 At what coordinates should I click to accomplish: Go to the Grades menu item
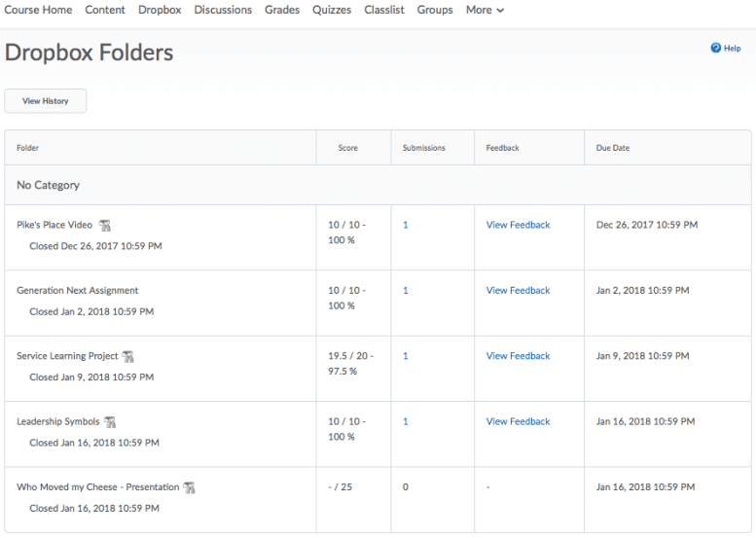[282, 10]
